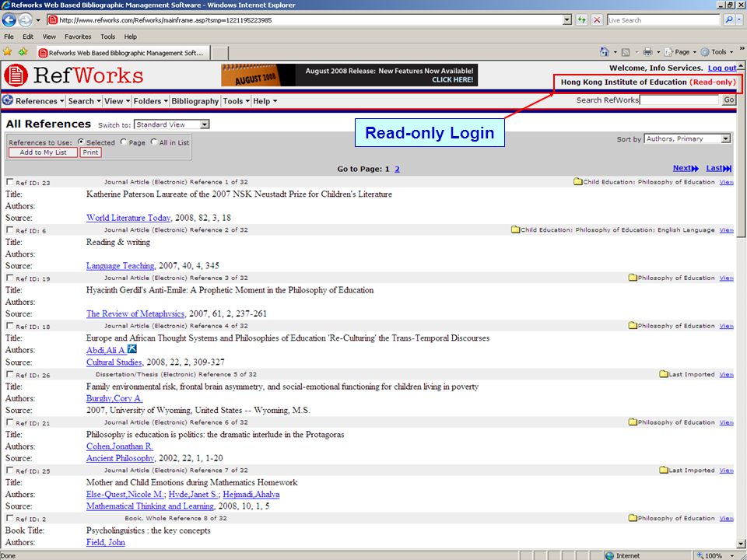The image size is (747, 560).
Task: Open the RefWorks Bibliography menu item
Action: 195,101
